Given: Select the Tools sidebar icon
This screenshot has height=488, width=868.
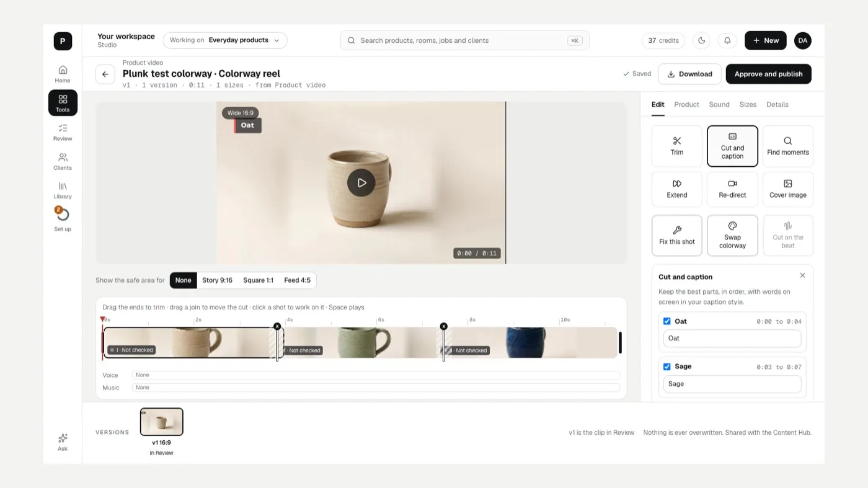Looking at the screenshot, I should point(63,103).
